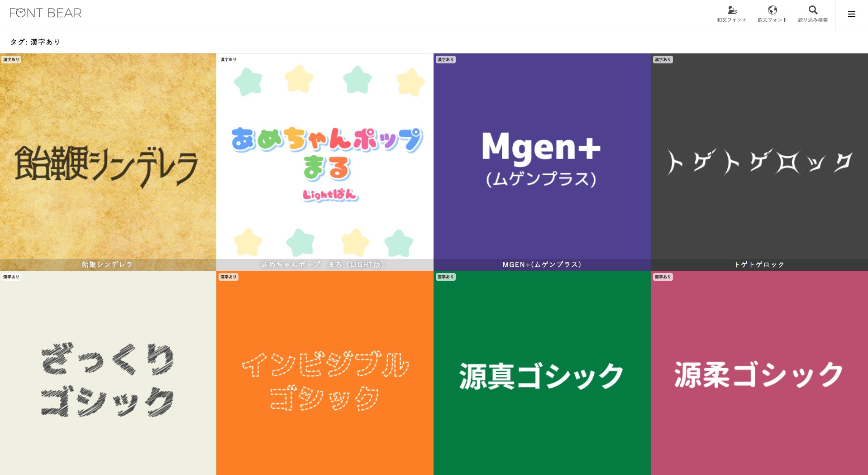Click the 漢字あり tag on 飴鞭シンデレラ card

click(x=11, y=59)
